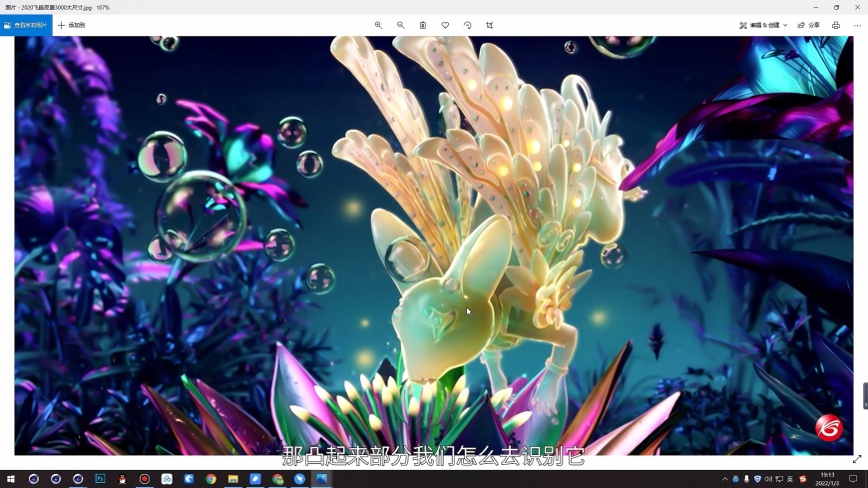Toggle the volume icon in the system tray
Image resolution: width=868 pixels, height=488 pixels.
(768, 479)
